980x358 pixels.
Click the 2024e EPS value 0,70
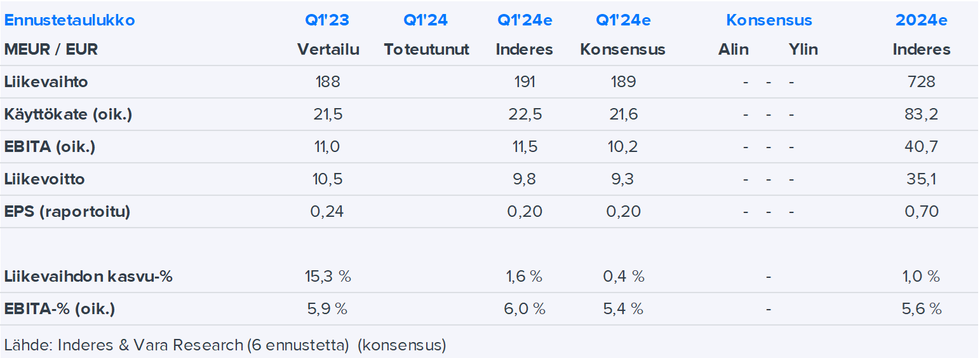(921, 212)
